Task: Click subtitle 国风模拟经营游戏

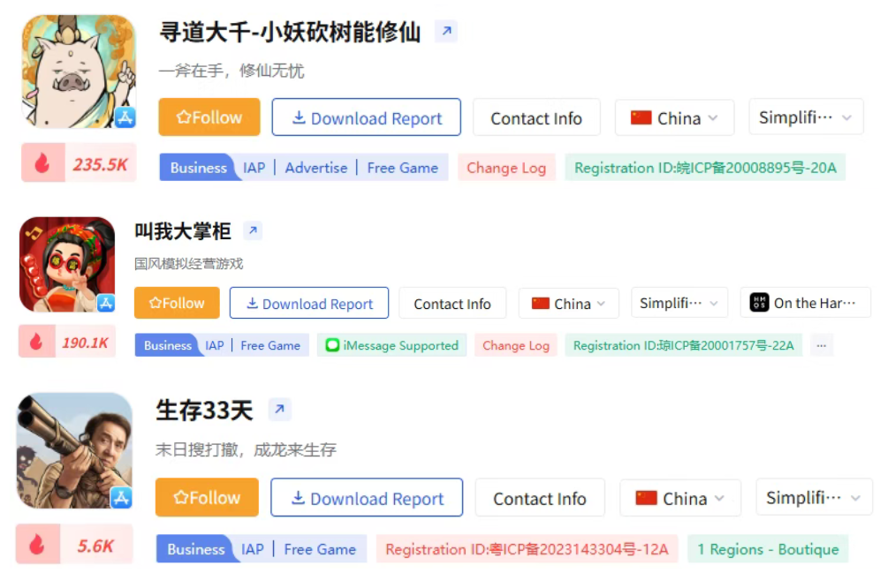Action: pos(188,263)
